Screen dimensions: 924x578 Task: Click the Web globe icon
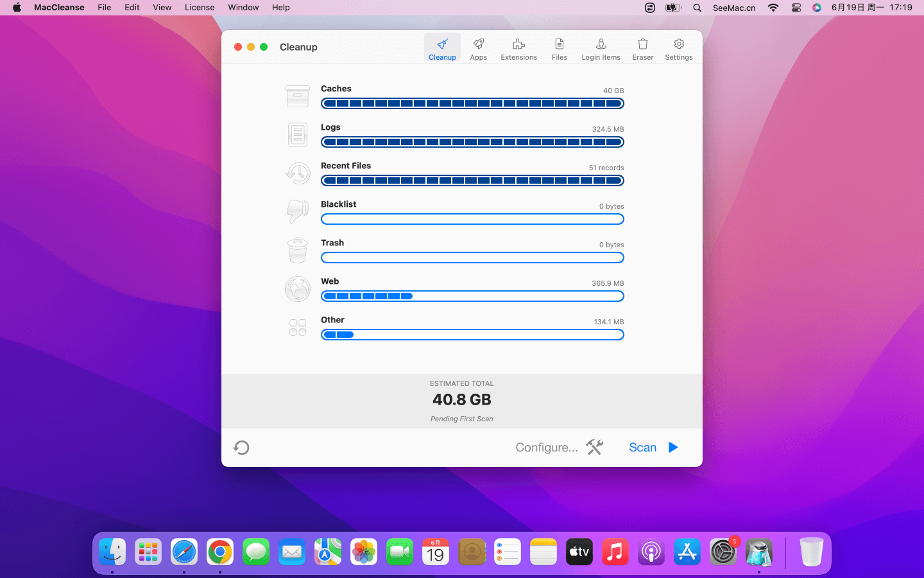point(298,289)
